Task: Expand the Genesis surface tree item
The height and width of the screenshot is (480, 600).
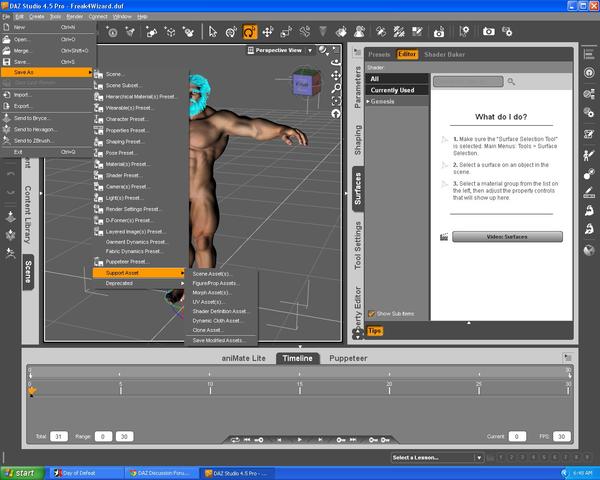Action: tap(368, 101)
